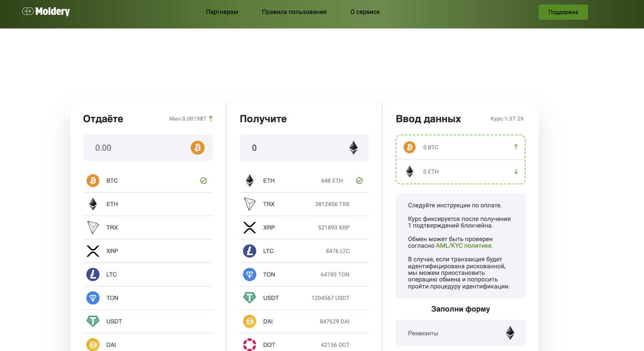The height and width of the screenshot is (351, 644).
Task: Choose ETH icon in Получите list
Action: click(x=250, y=181)
